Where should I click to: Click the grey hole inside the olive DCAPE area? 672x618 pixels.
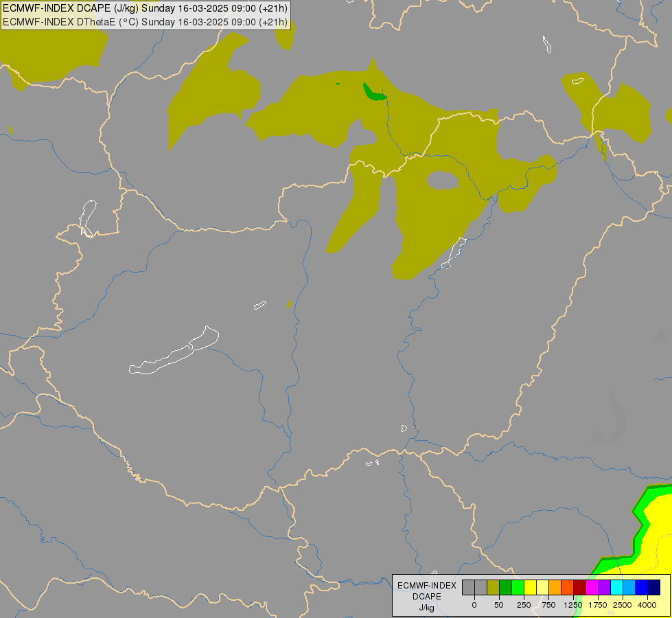[443, 180]
